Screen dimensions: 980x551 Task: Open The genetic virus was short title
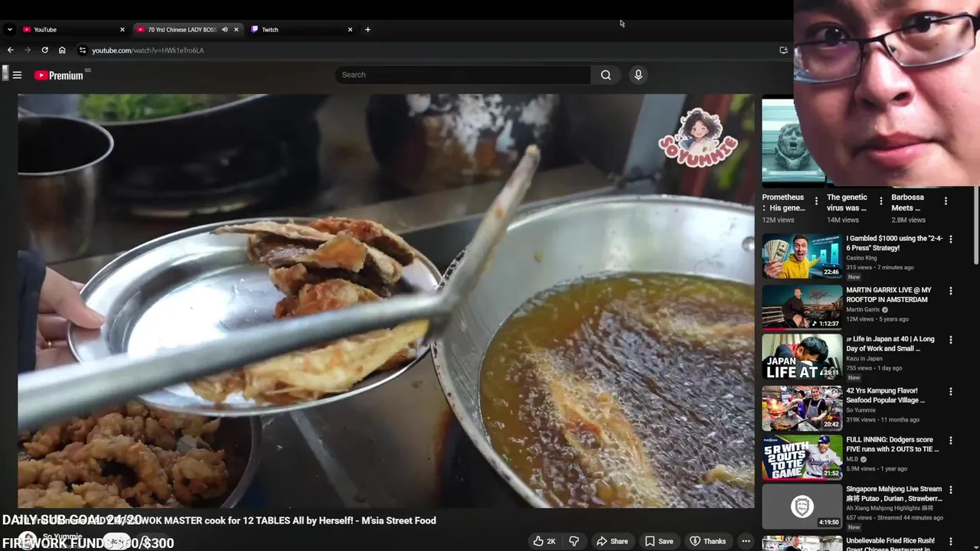848,203
